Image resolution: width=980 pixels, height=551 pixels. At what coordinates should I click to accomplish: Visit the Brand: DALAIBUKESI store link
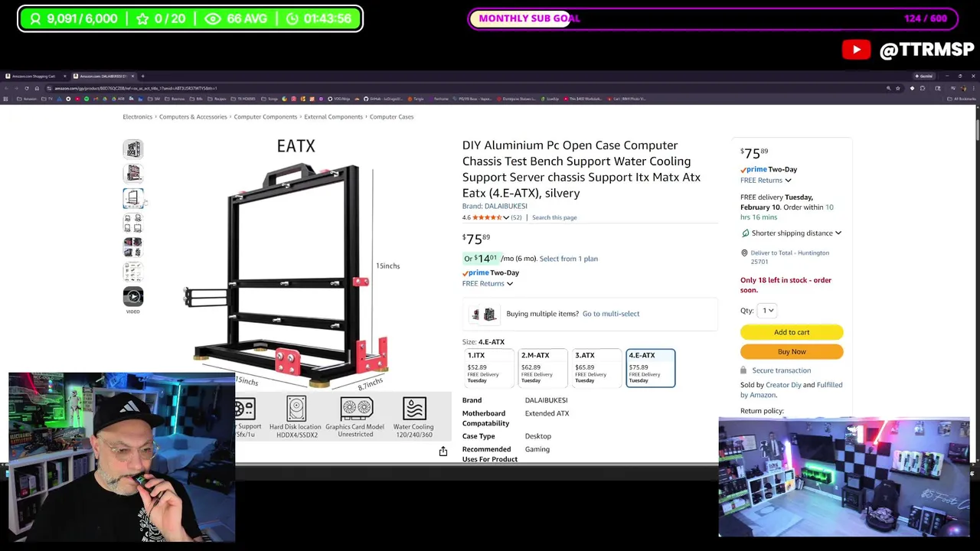(495, 206)
